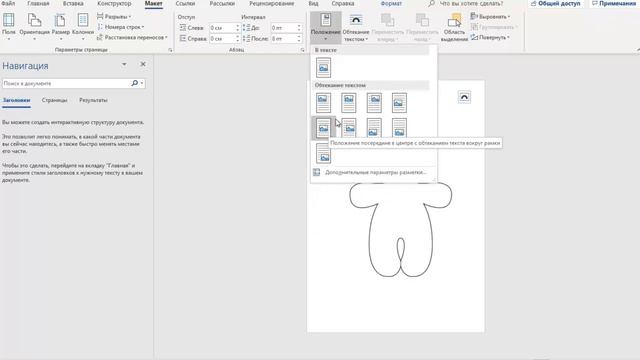The width and height of the screenshot is (640, 360).
Task: Click the Слева left indent field
Action: [x=222, y=28]
